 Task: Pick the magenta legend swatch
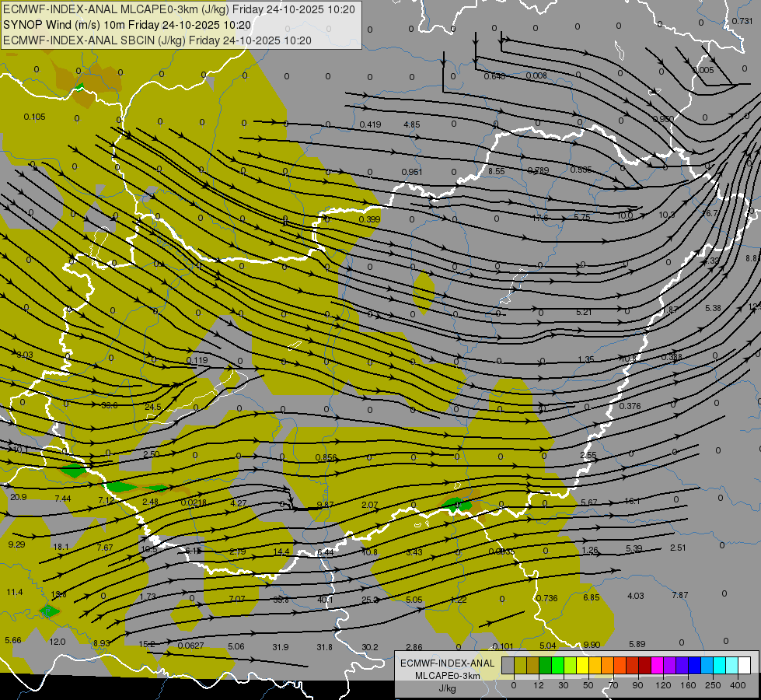click(657, 666)
